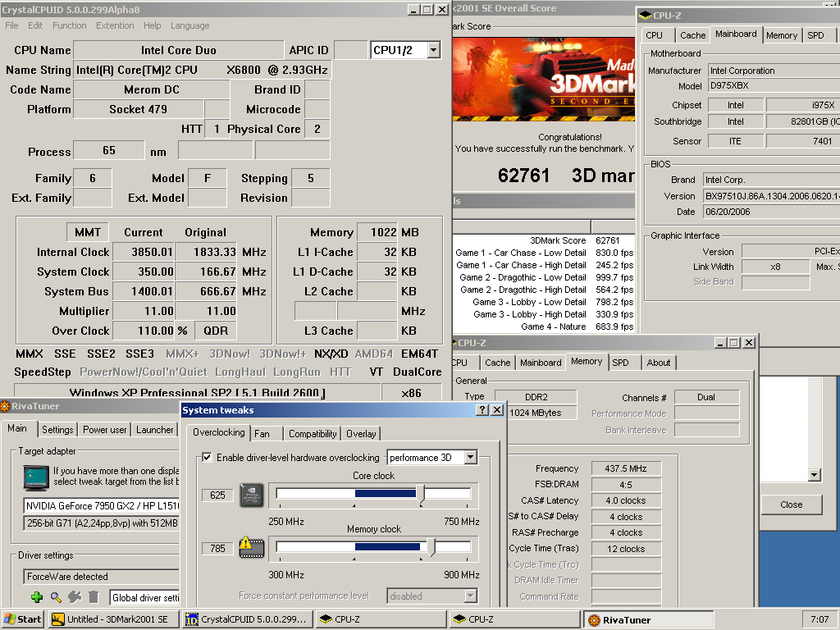Activate the RivaTuner taskbar button
This screenshot has height=630, width=840.
click(x=648, y=619)
